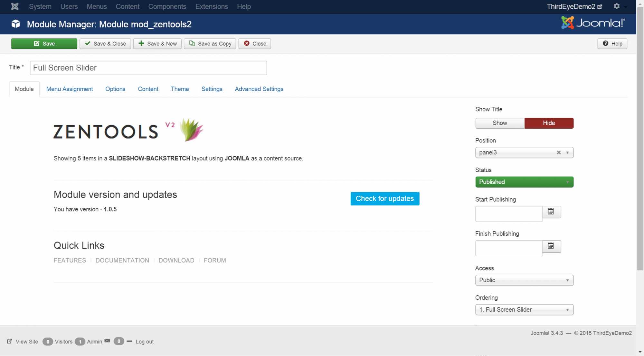Open the Content menu in top bar

(128, 6)
